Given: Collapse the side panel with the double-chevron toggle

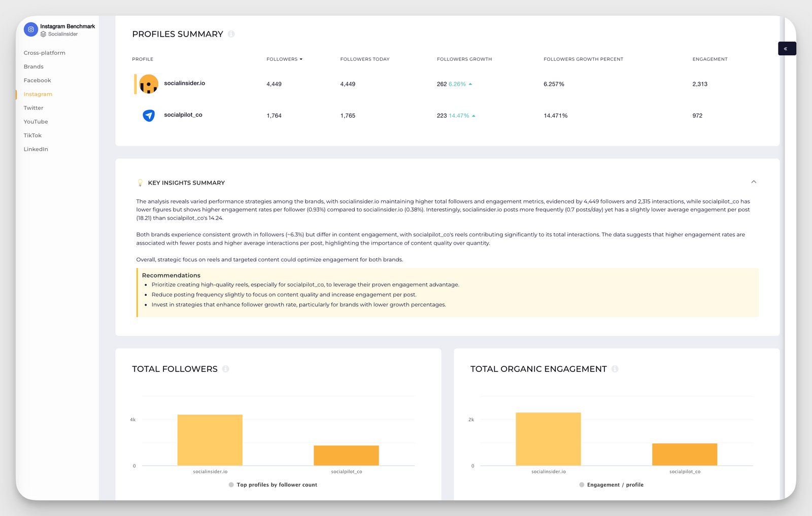Looking at the screenshot, I should [x=787, y=48].
